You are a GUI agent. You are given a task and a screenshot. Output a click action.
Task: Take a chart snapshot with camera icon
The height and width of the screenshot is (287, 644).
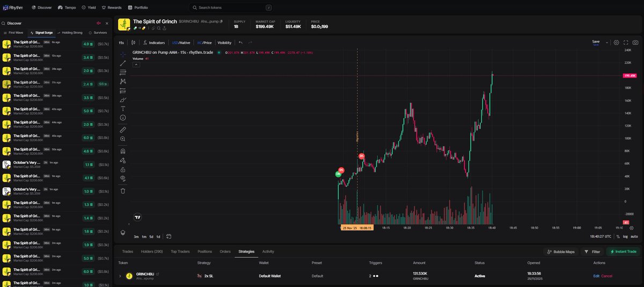(x=635, y=42)
